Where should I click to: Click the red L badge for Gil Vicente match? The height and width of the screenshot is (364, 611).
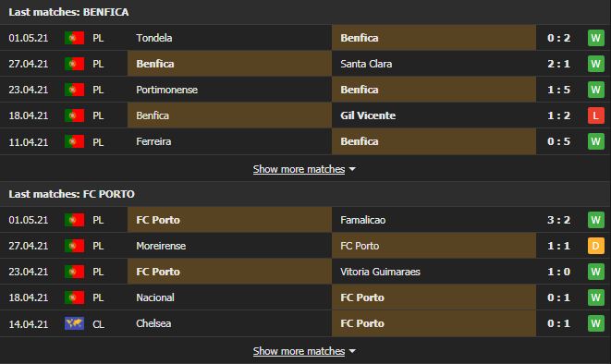coord(596,115)
